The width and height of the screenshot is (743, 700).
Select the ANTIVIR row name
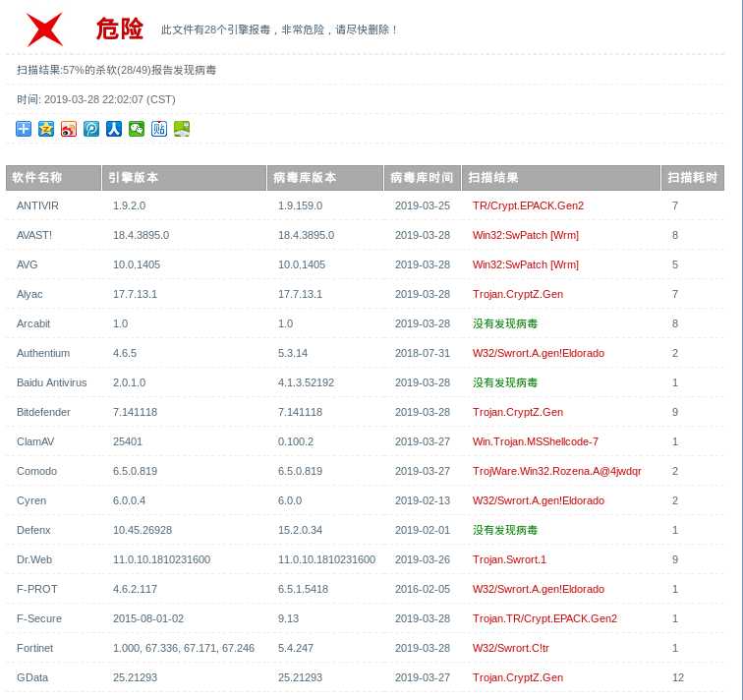[37, 205]
